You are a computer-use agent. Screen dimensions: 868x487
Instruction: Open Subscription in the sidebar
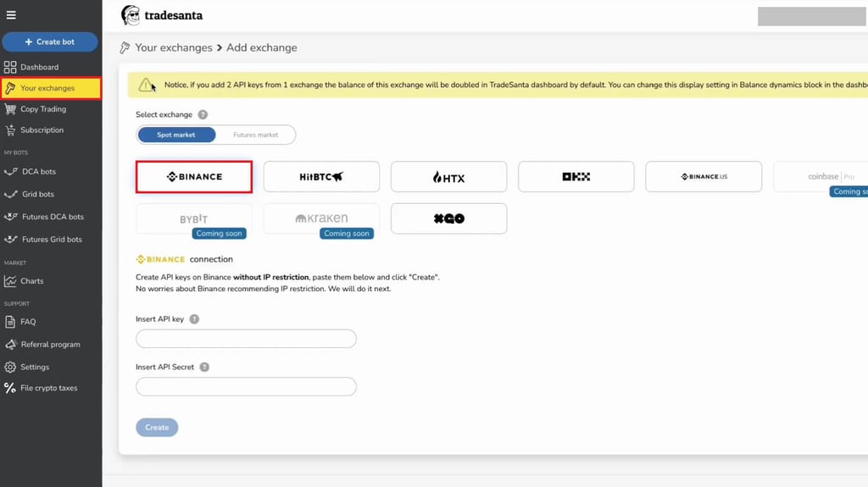42,130
